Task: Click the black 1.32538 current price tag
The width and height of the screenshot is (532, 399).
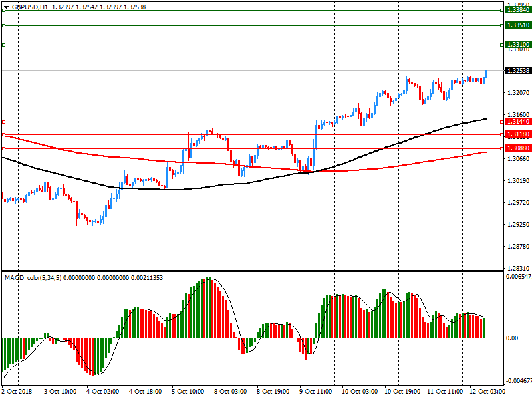Action: tap(517, 70)
